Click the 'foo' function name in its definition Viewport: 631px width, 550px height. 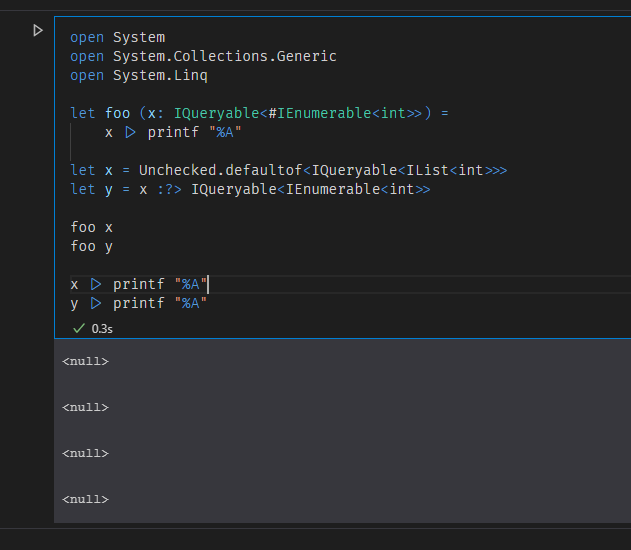(117, 113)
